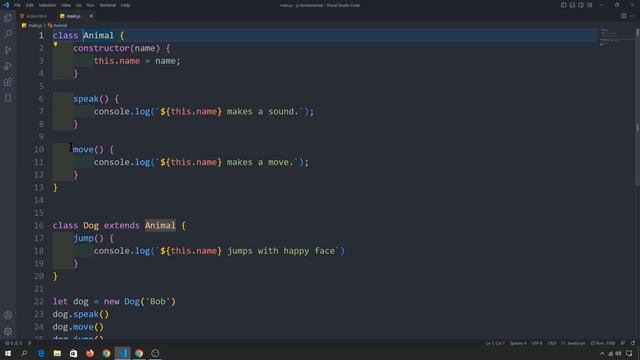Open the Edit menu
Image resolution: width=640 pixels, height=360 pixels.
(x=30, y=5)
